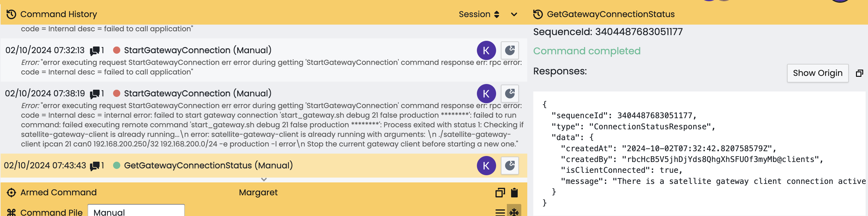Click the K user avatar on 07:32:13 entry
868x216 pixels.
486,50
